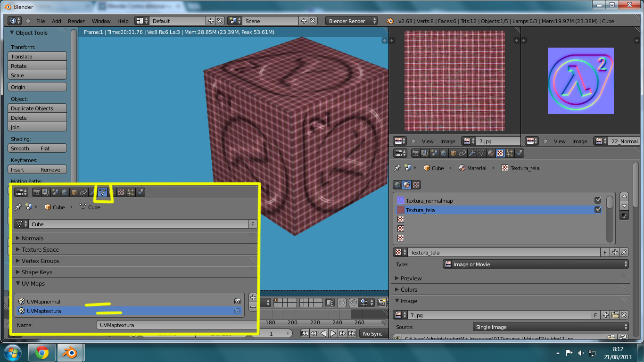The image size is (644, 362).
Task: Toggle fake user F for Textura_tela
Action: pos(605,253)
